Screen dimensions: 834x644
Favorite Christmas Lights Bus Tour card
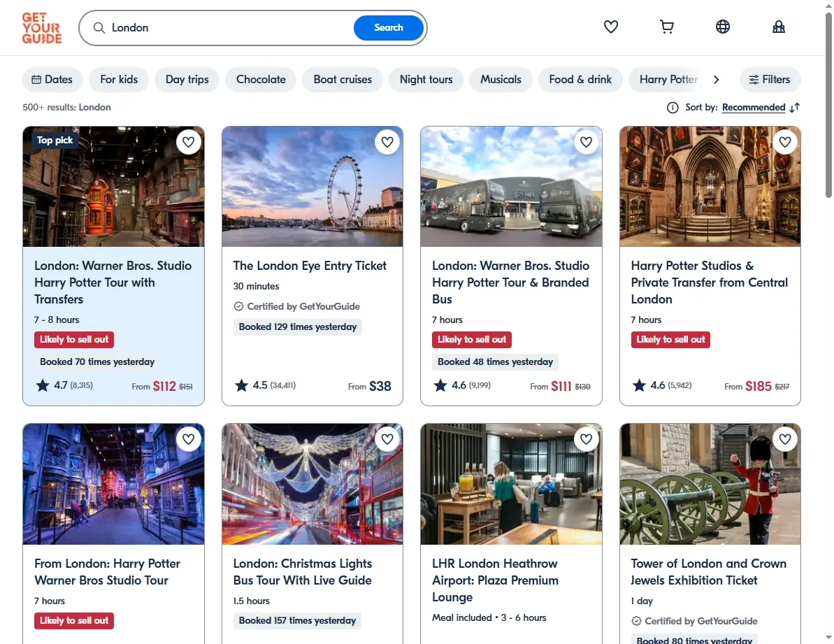click(387, 439)
